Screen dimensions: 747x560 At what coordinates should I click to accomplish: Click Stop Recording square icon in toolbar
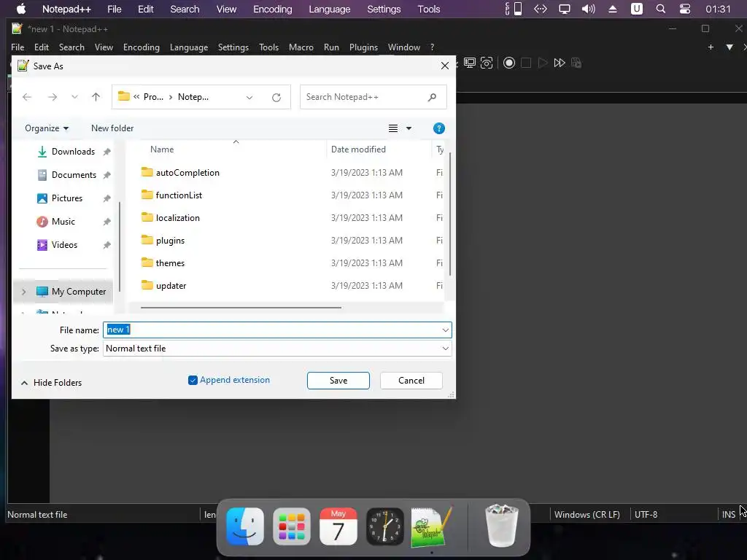526,63
